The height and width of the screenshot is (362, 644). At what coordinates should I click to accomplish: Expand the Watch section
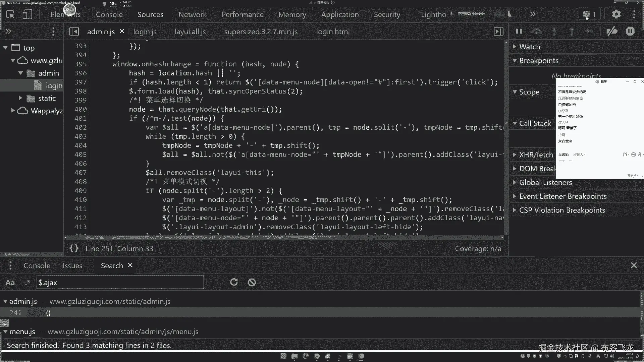[x=529, y=47]
